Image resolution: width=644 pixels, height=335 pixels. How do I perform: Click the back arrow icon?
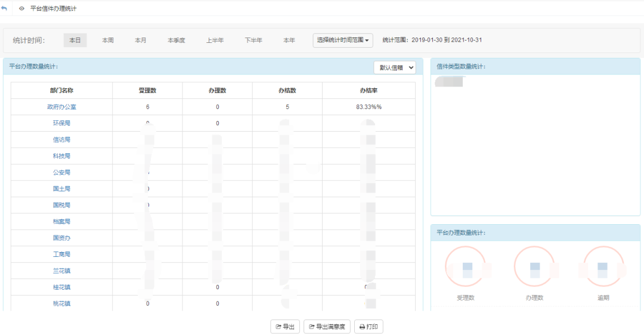coord(5,8)
